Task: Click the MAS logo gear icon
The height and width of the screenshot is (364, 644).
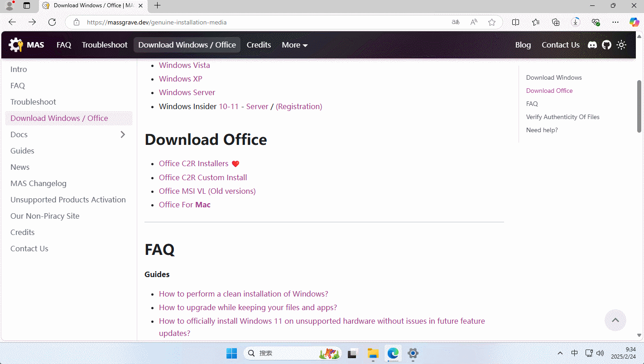Action: pyautogui.click(x=16, y=45)
